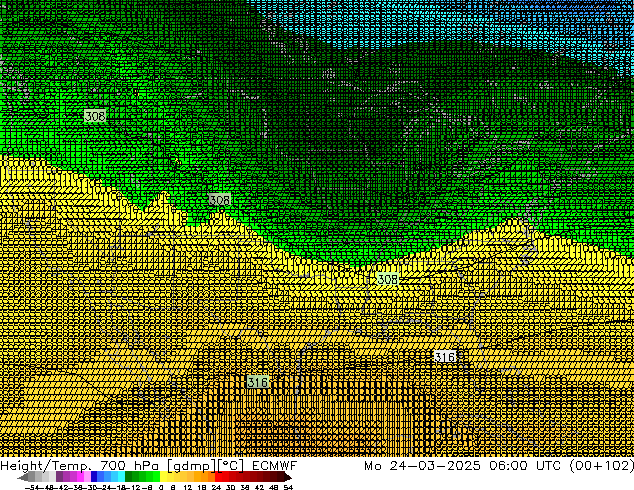634x490 pixels.
Task: Click the cyan legend swatch near -18
Action: pos(121,476)
